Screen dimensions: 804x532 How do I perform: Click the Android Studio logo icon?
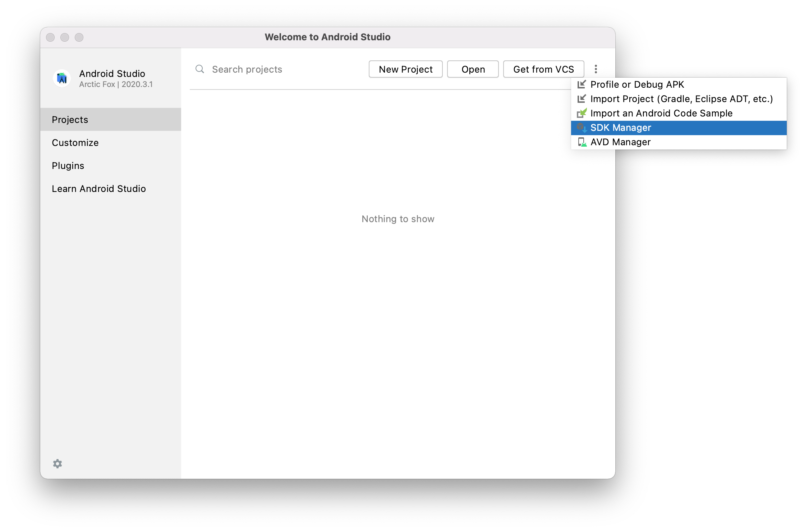coord(62,78)
